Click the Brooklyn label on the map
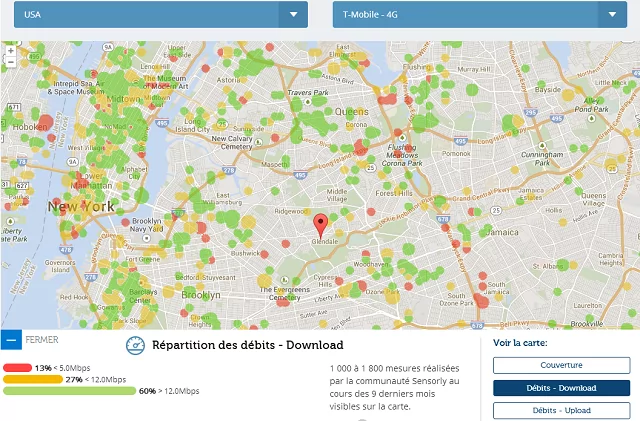Image resolution: width=640 pixels, height=421 pixels. (x=200, y=295)
